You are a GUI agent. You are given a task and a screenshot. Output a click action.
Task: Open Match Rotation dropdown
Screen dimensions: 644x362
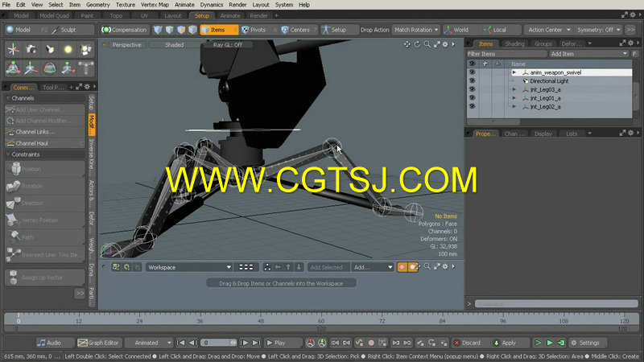(x=415, y=30)
